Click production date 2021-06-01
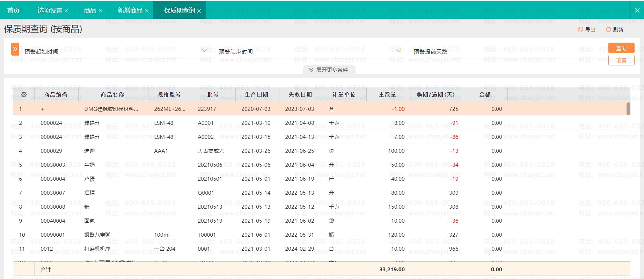This screenshot has width=644, height=279. tap(256, 235)
